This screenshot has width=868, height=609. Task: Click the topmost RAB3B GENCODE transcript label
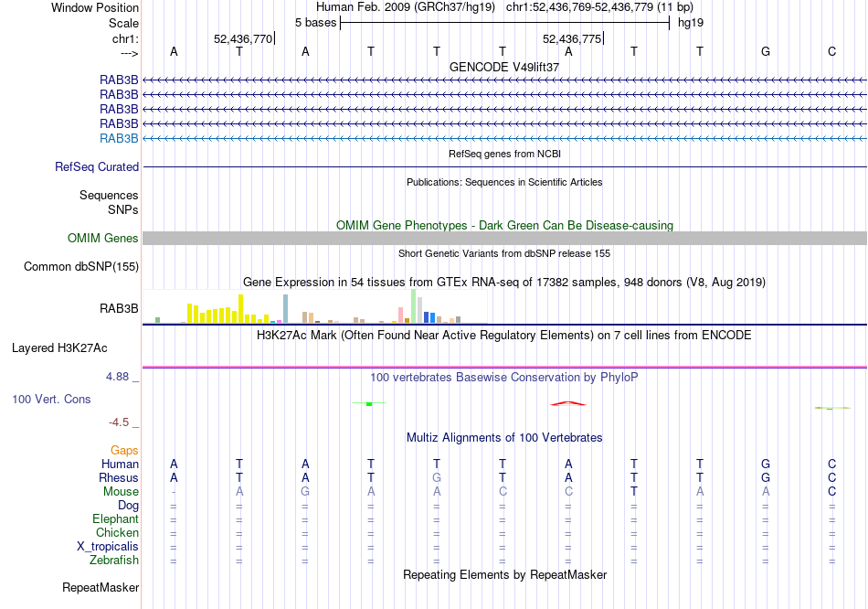(119, 80)
